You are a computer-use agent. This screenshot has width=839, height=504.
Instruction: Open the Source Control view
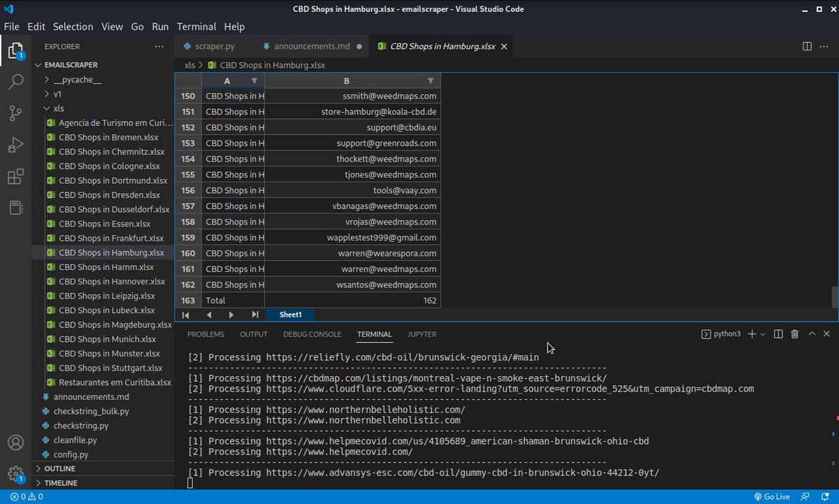15,113
